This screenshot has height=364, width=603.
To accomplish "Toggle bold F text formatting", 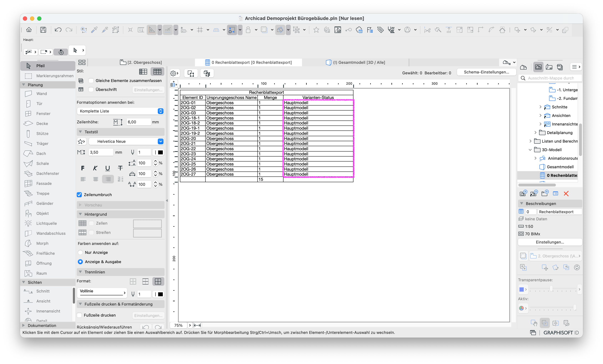I will (x=83, y=168).
